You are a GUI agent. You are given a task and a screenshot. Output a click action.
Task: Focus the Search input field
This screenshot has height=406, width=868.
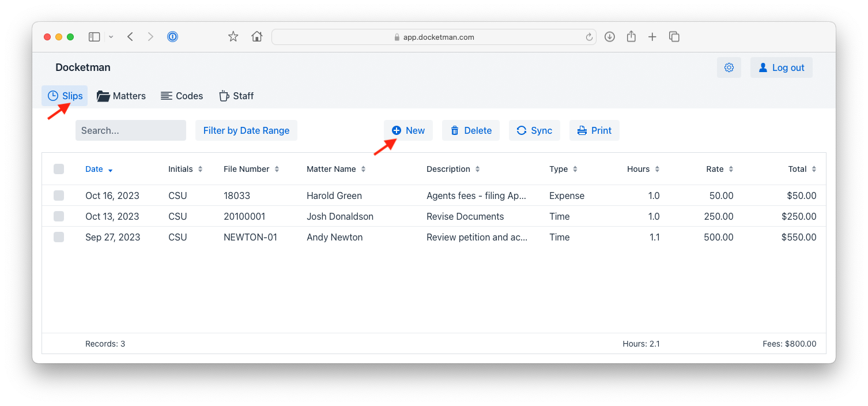(x=131, y=130)
